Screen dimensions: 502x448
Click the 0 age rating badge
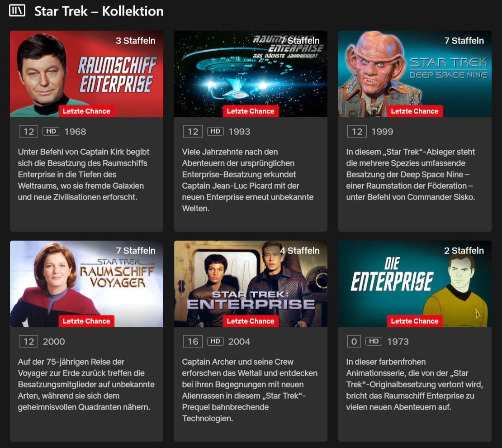(x=354, y=341)
